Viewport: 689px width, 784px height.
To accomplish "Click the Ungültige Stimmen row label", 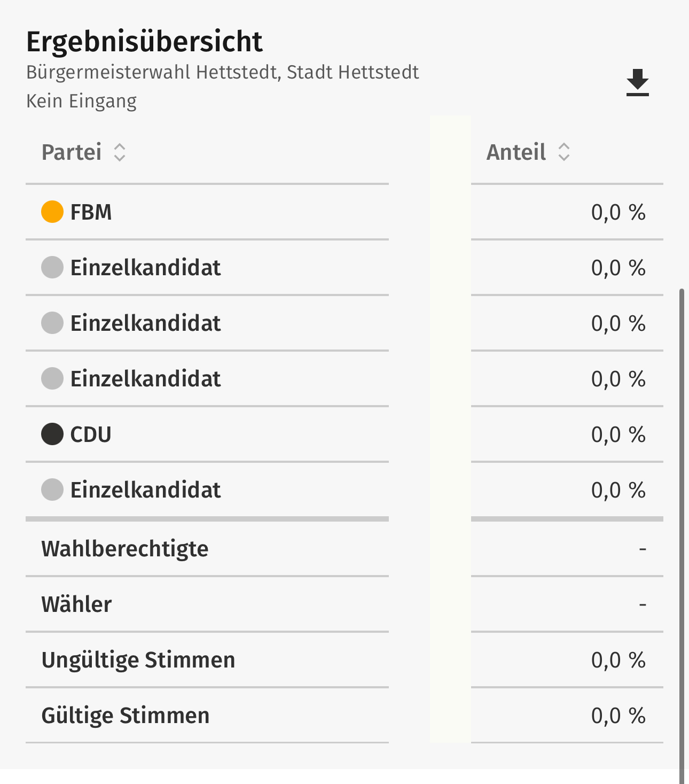I will (x=138, y=660).
